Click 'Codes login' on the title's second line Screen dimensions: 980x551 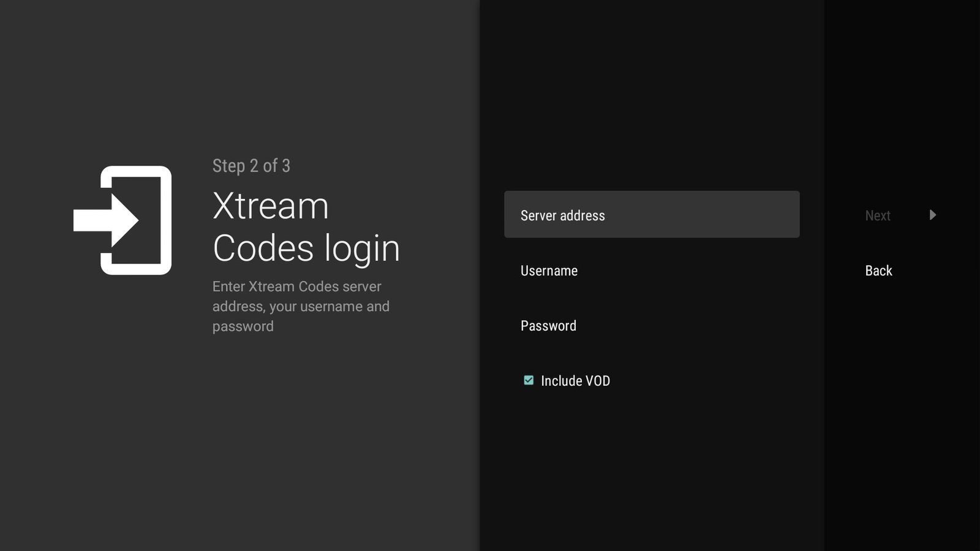coord(306,249)
